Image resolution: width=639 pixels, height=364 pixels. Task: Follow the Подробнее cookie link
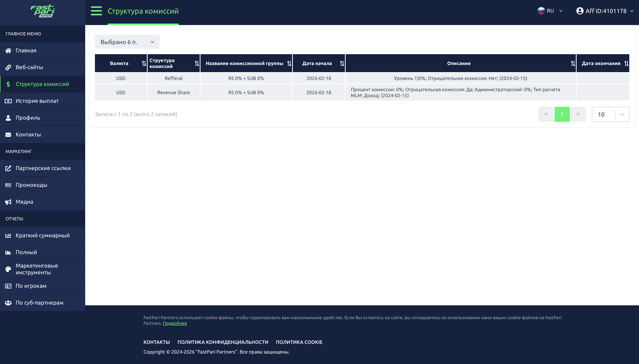pyautogui.click(x=175, y=323)
